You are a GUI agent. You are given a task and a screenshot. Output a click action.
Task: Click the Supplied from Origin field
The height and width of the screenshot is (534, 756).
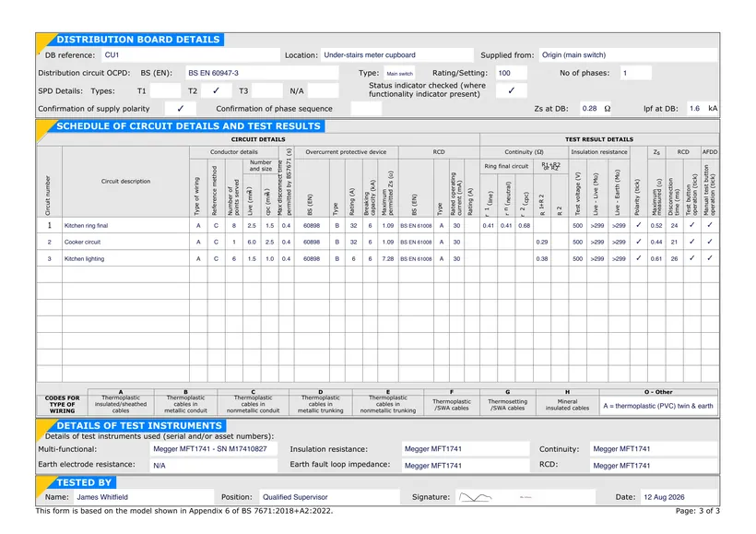[x=628, y=55]
